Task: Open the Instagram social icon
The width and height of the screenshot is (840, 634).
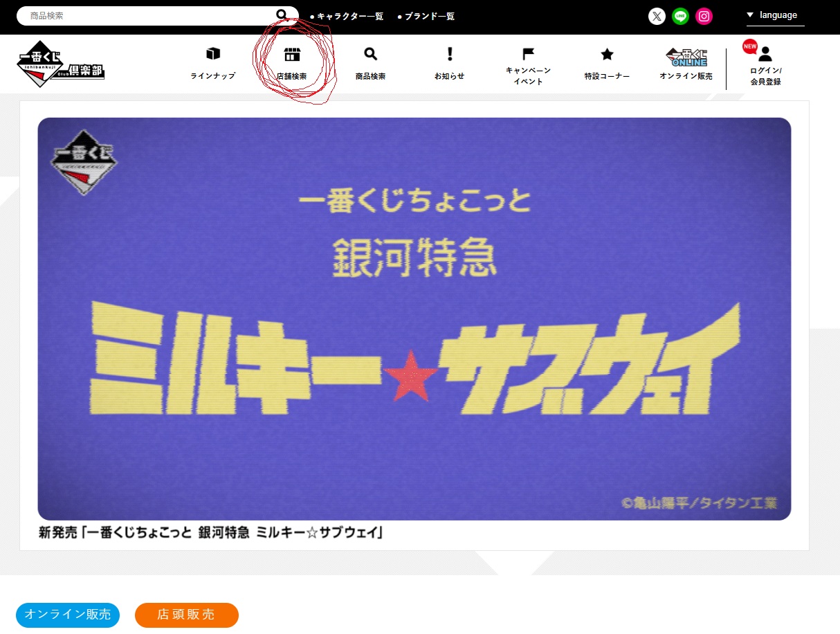Action: tap(704, 16)
